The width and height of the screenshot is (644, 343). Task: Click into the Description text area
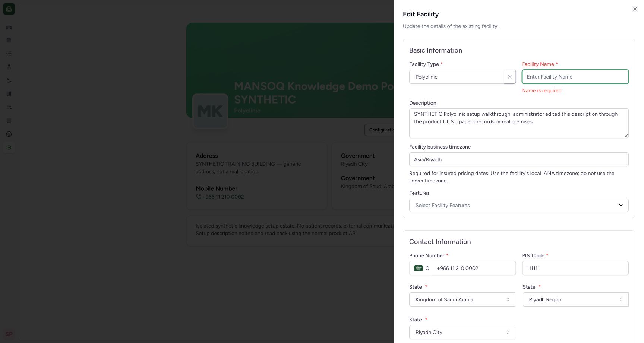tap(519, 123)
